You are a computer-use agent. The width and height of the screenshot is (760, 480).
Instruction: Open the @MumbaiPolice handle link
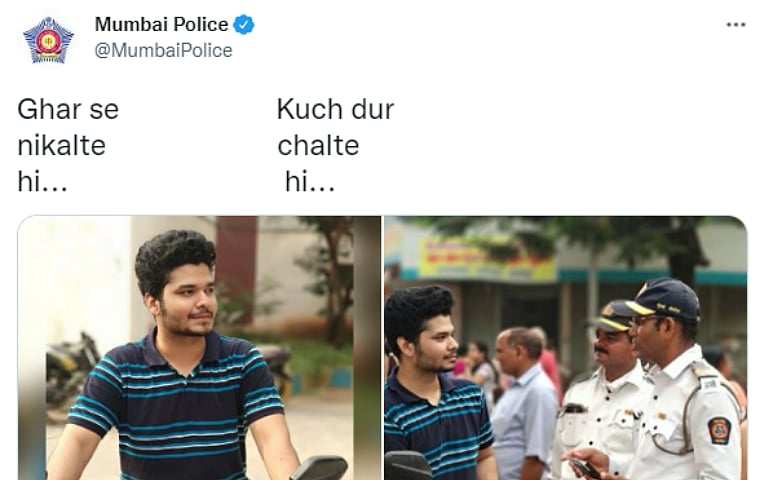pyautogui.click(x=163, y=50)
